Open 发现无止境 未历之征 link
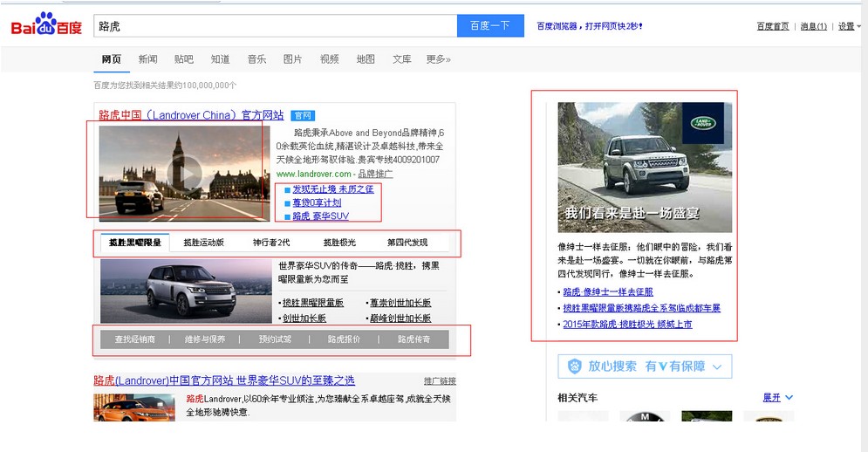Viewport: 868px width, 452px height. [x=333, y=188]
